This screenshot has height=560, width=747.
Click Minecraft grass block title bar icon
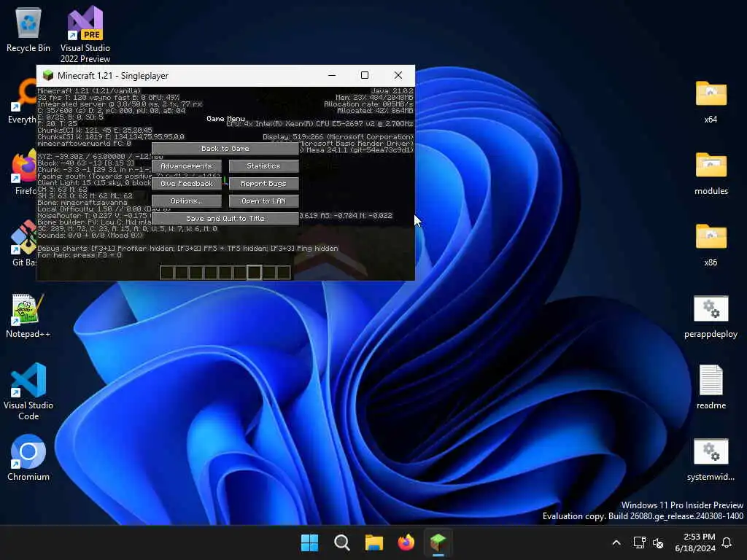tap(47, 75)
